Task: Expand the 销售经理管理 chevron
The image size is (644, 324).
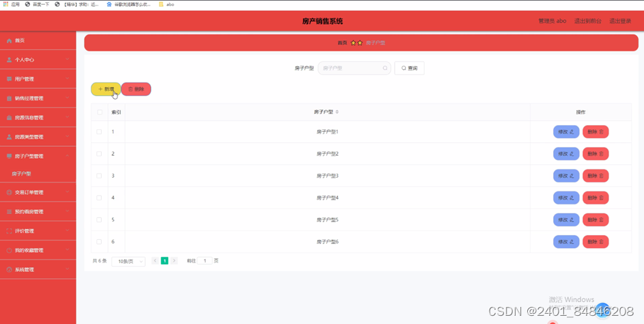Action: click(x=68, y=98)
